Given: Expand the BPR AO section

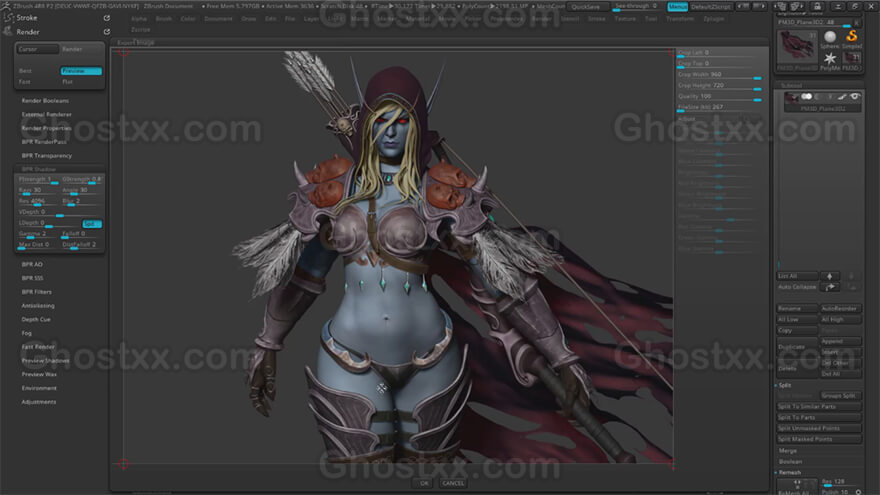Looking at the screenshot, I should click(32, 264).
